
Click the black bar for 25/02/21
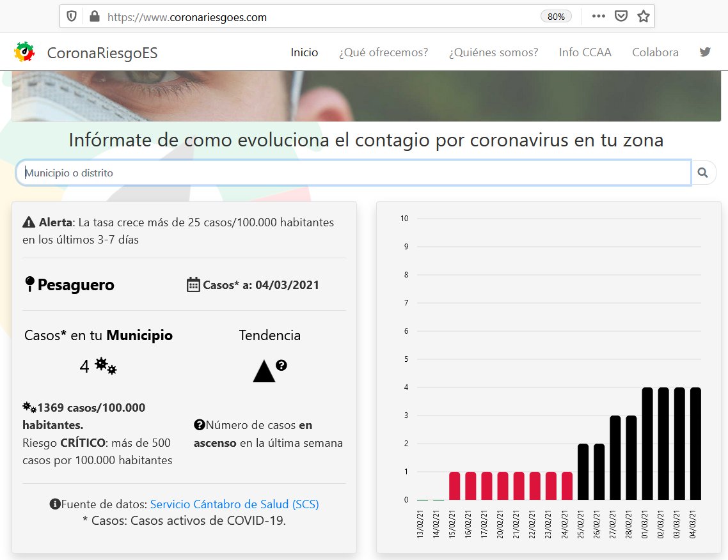(x=583, y=472)
